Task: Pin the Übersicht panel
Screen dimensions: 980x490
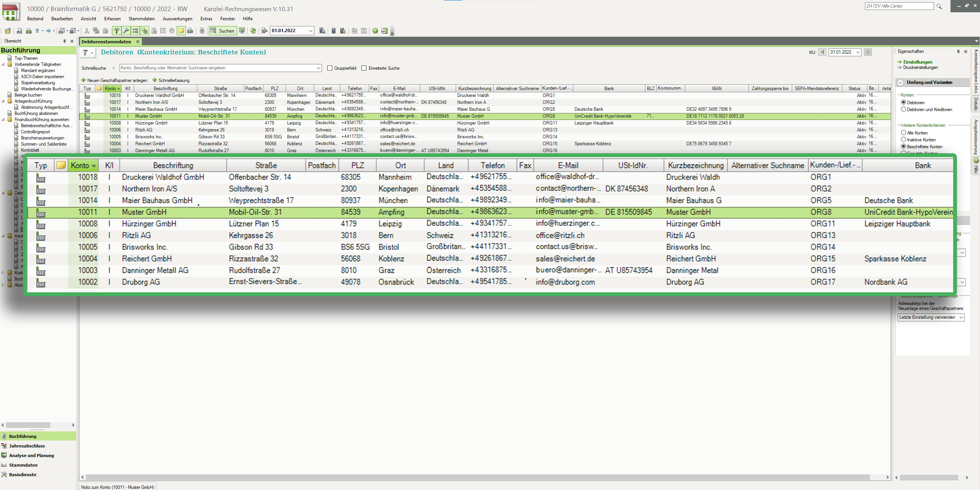Action: (64, 41)
